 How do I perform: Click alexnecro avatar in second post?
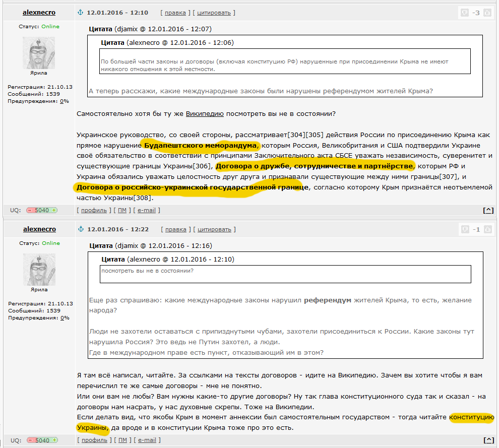(39, 270)
